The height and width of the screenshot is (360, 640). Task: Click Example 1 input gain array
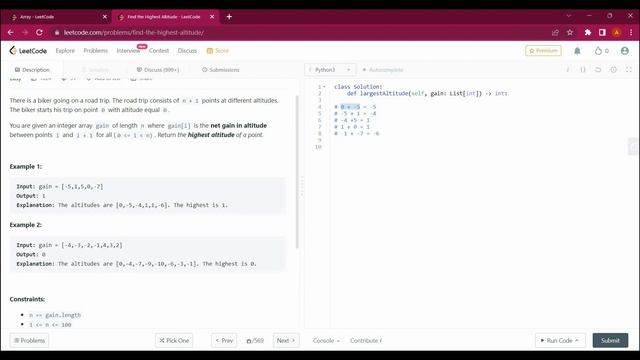(x=82, y=187)
